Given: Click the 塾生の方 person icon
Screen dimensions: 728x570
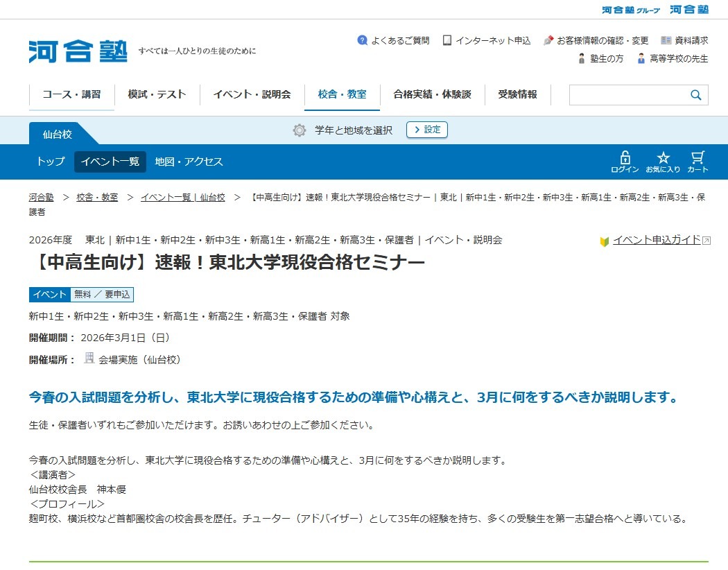Looking at the screenshot, I should click(x=582, y=58).
